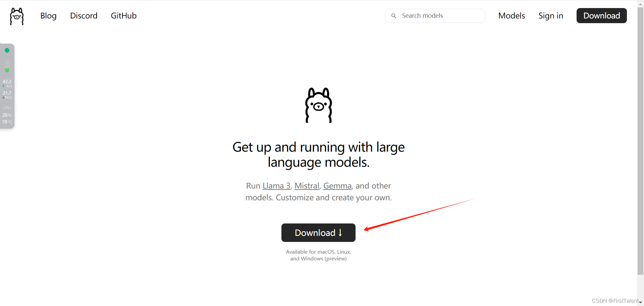Go to the Models page
The image size is (644, 306).
pos(512,16)
